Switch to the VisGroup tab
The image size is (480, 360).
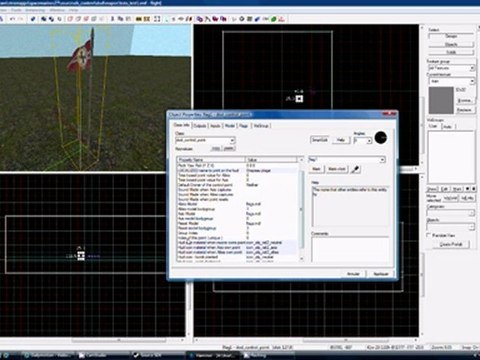pos(261,126)
